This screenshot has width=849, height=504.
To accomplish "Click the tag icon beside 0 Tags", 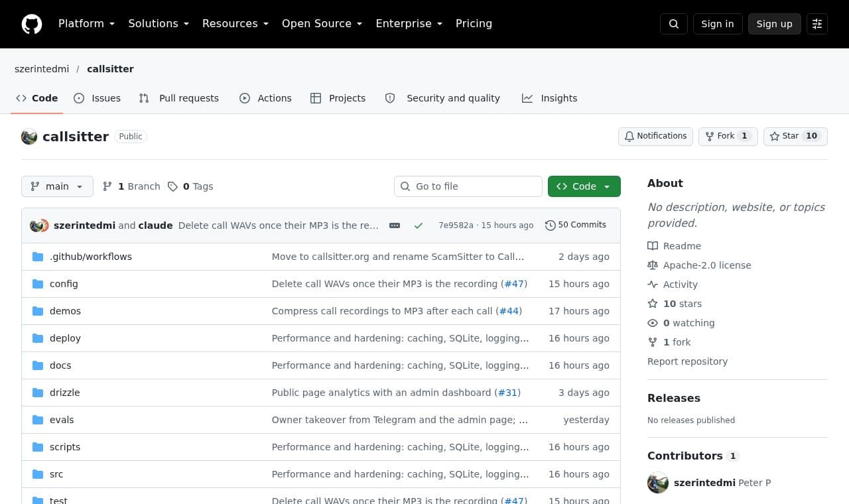I will point(172,186).
